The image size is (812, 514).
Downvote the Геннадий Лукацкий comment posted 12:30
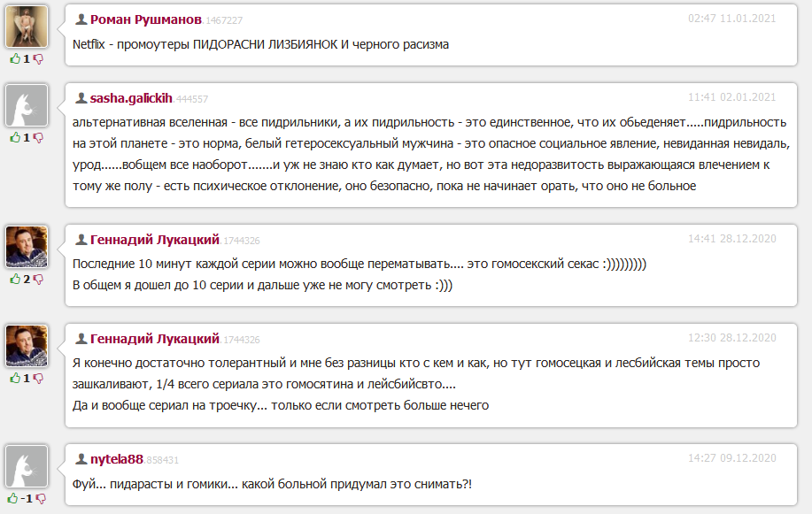[x=38, y=379]
